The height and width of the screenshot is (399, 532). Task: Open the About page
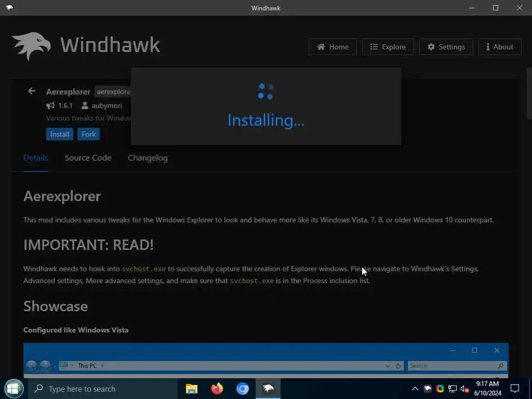(x=499, y=47)
